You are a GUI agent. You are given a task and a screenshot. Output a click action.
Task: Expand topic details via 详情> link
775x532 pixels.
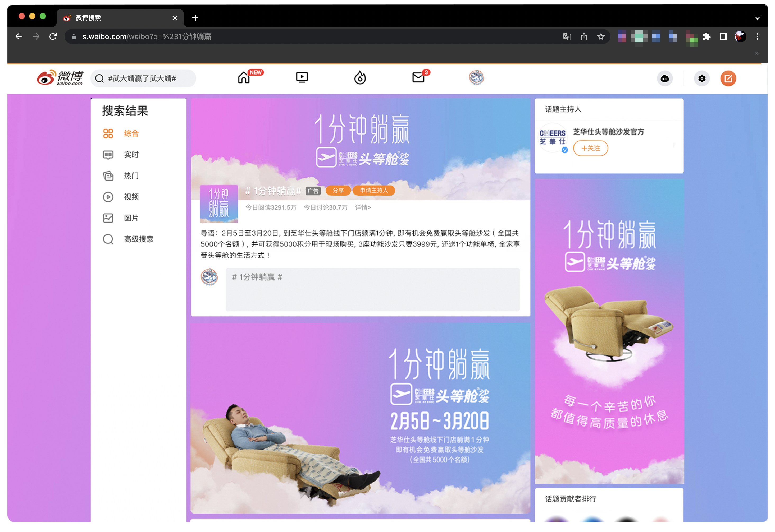point(363,208)
